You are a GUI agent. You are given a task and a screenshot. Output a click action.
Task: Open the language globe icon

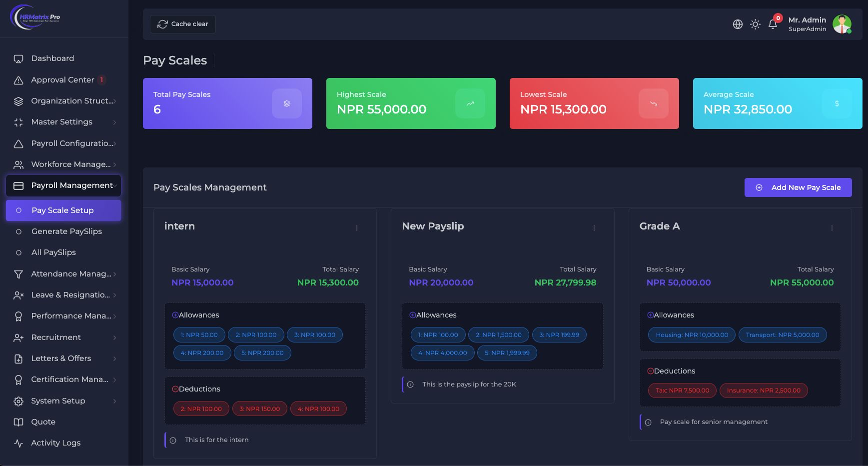click(x=738, y=24)
